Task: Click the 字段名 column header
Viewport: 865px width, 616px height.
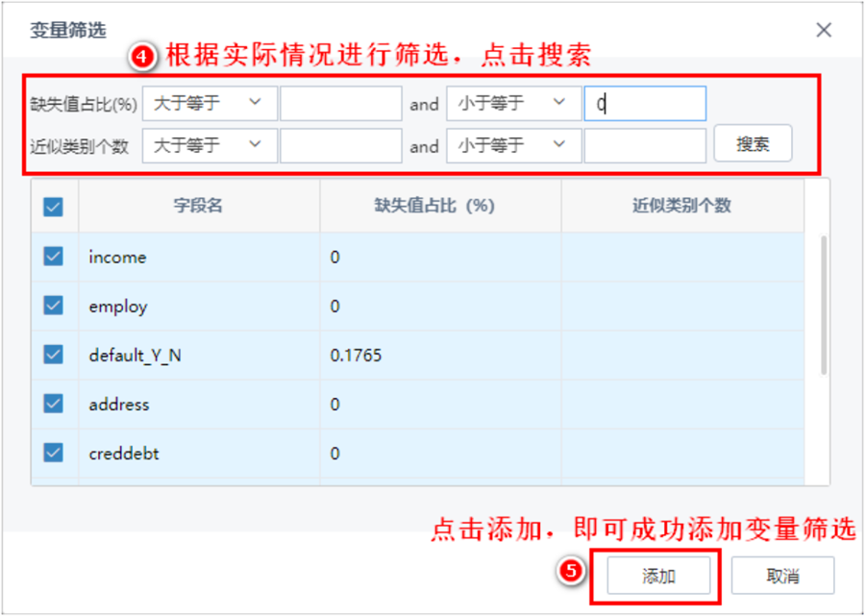Action: tap(199, 206)
